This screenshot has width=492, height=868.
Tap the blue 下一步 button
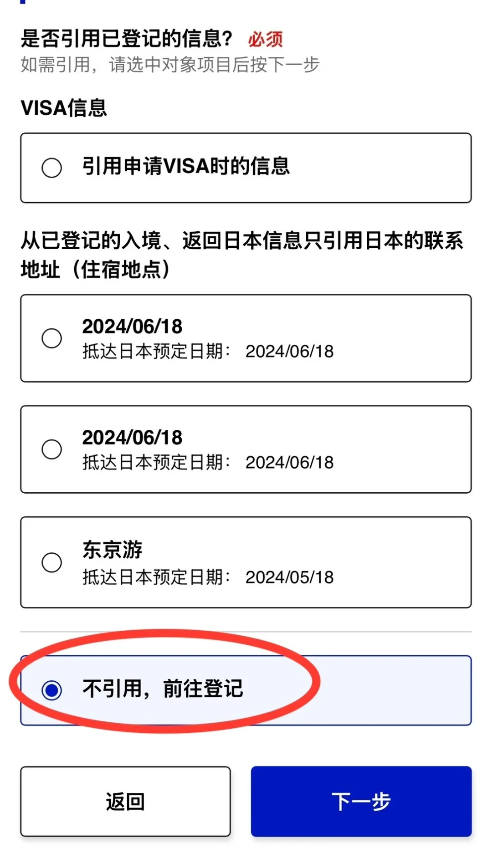click(x=361, y=801)
